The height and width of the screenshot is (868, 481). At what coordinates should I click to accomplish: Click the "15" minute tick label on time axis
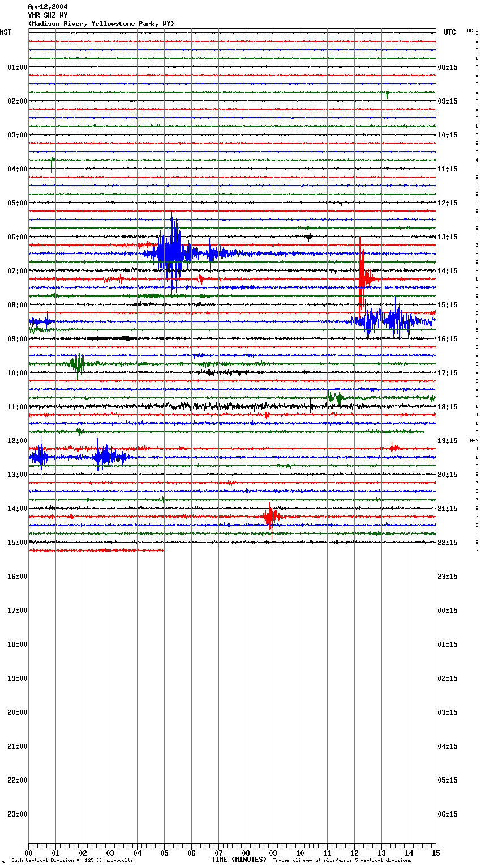435,853
